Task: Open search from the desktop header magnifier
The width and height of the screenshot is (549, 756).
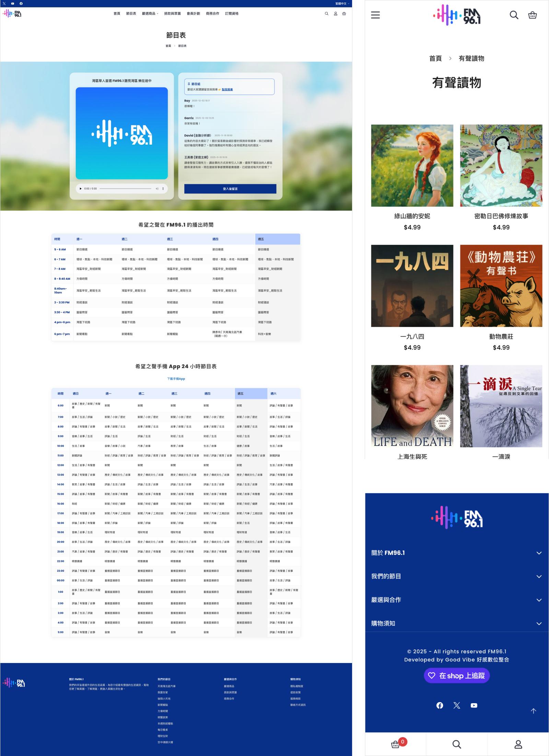Action: pyautogui.click(x=327, y=14)
